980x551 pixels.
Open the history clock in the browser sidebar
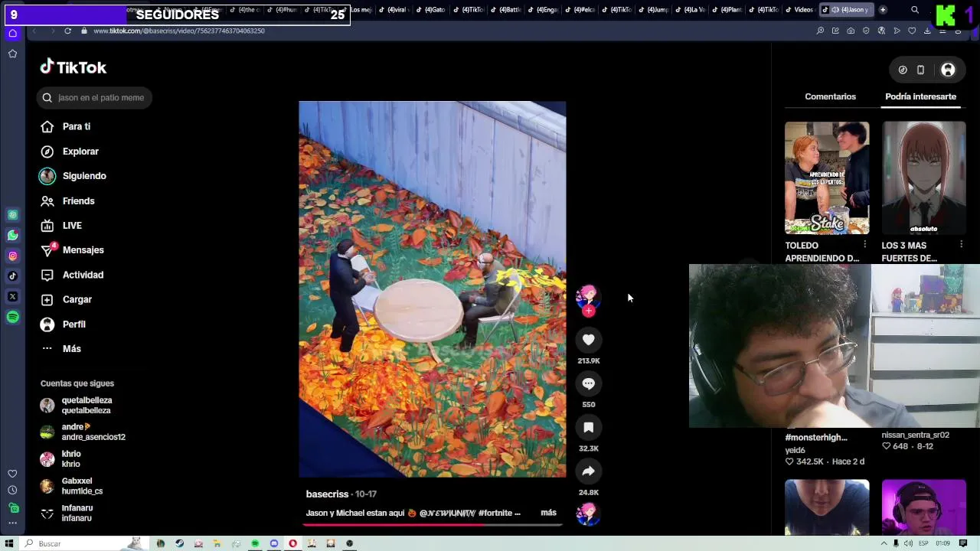(x=12, y=491)
